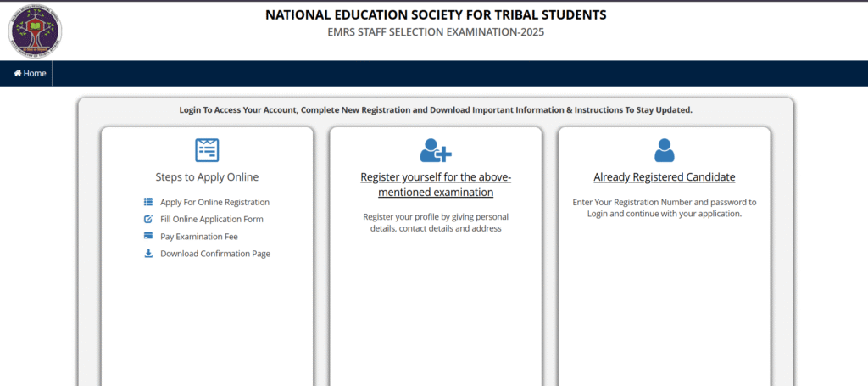
Task: Click the NESTS organization logo
Action: tap(35, 31)
